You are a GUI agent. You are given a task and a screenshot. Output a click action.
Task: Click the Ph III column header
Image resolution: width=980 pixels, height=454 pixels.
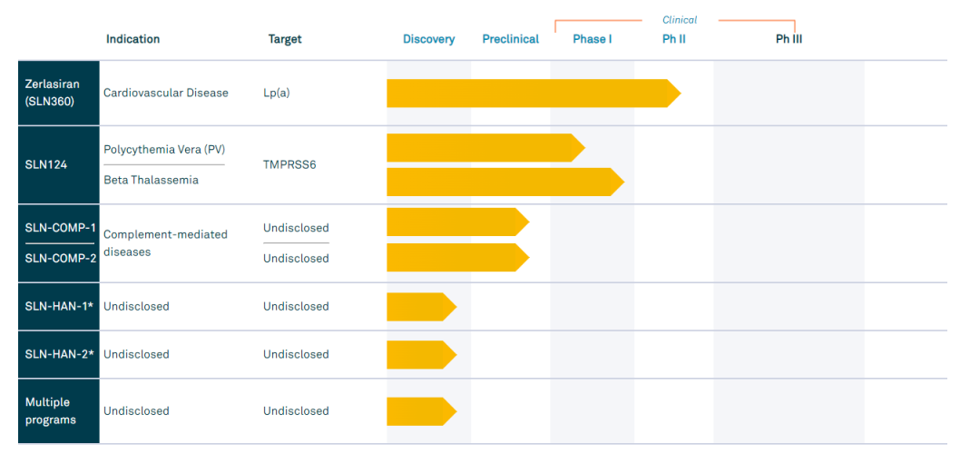[789, 39]
